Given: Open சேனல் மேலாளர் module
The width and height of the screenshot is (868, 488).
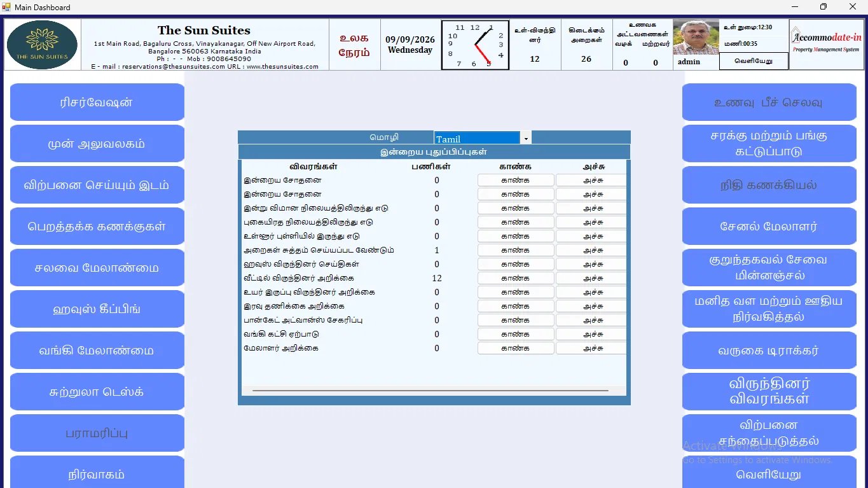Looking at the screenshot, I should click(769, 227).
